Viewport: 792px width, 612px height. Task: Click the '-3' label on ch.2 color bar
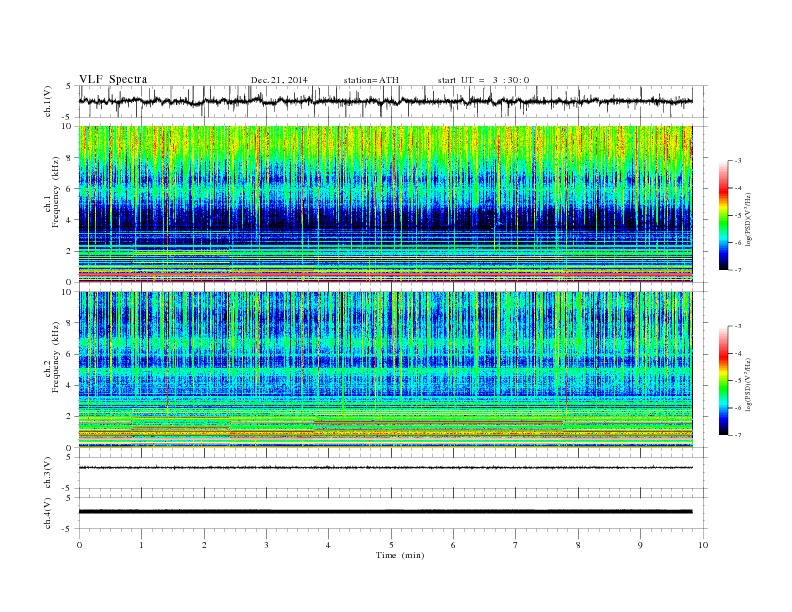[738, 326]
